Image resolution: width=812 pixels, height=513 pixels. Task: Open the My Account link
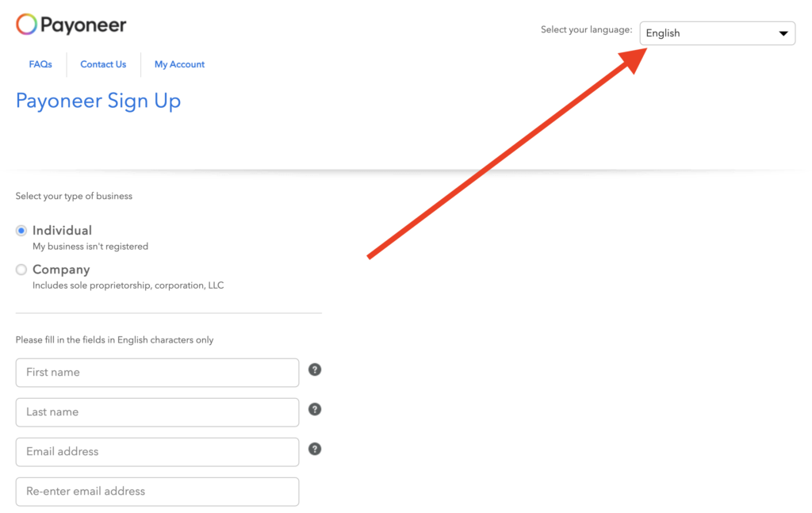(179, 64)
